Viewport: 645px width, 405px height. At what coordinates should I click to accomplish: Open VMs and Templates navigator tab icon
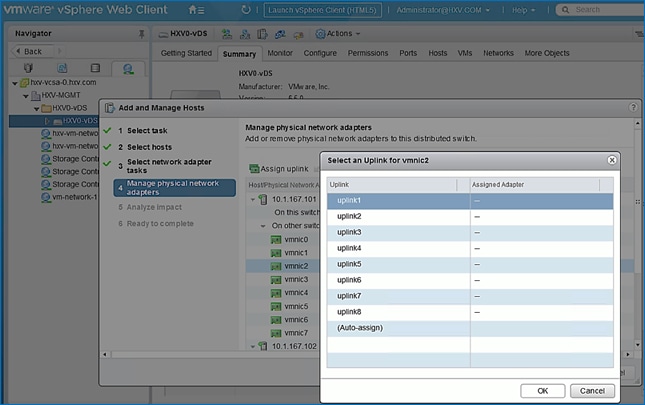pos(62,68)
